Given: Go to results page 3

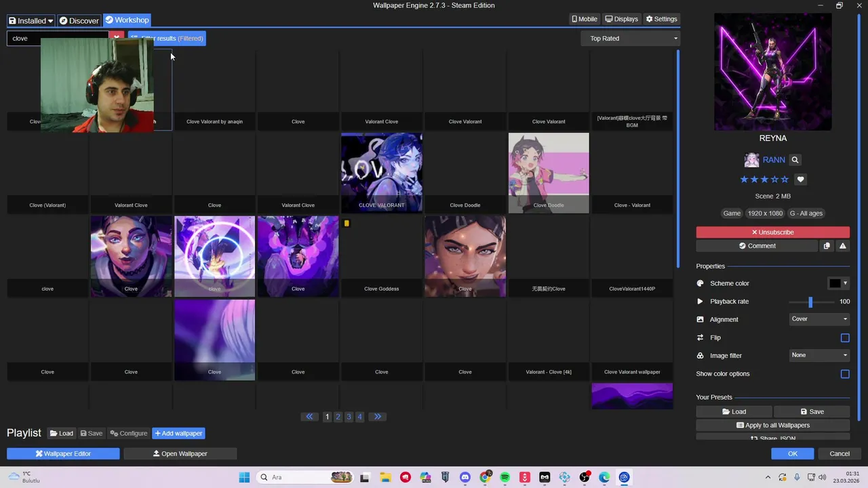Looking at the screenshot, I should tap(349, 417).
